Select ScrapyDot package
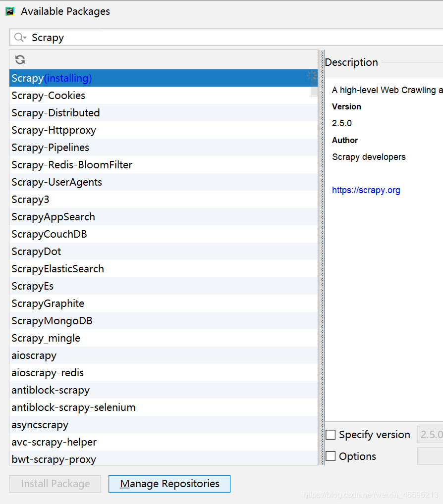 164,252
